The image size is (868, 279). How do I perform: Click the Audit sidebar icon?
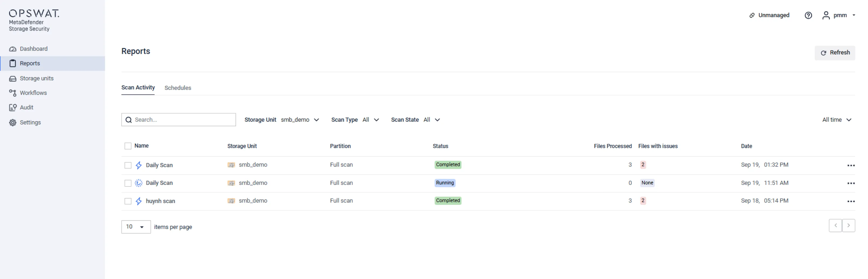(x=13, y=108)
